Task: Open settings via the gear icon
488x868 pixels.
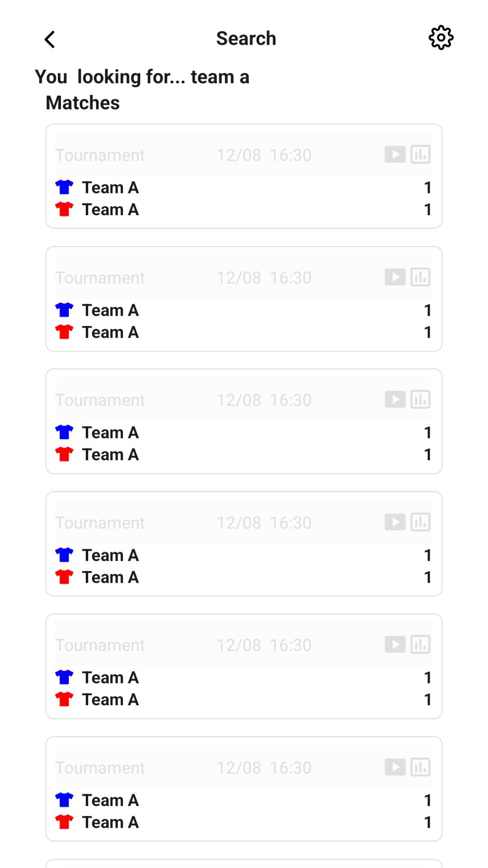Action: click(441, 38)
